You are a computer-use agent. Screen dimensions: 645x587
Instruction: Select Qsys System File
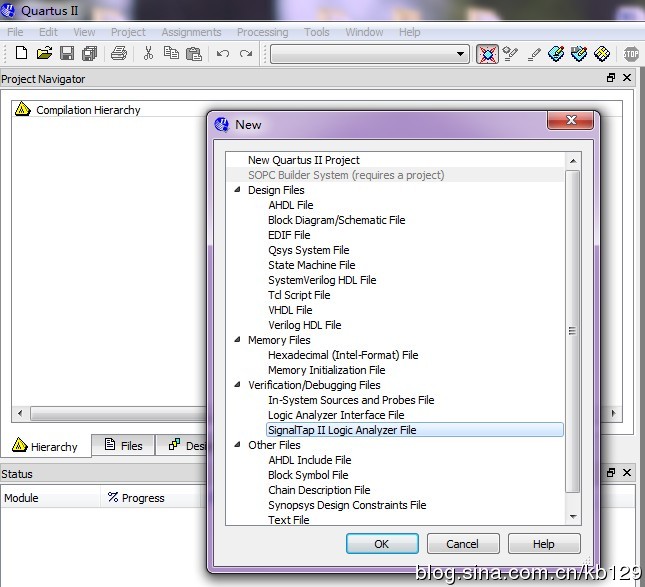(x=309, y=250)
